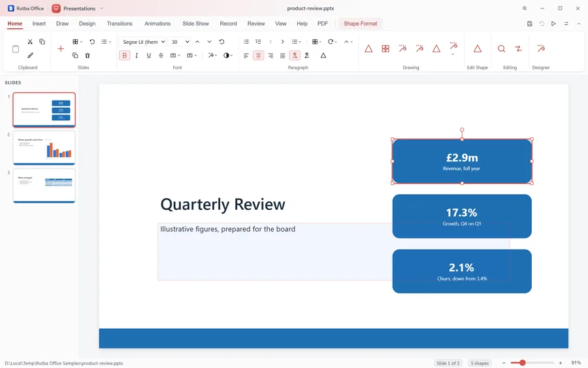Collapse the ribbon with the top-right chevron
Viewport: 588px width, 368px height.
[x=579, y=24]
